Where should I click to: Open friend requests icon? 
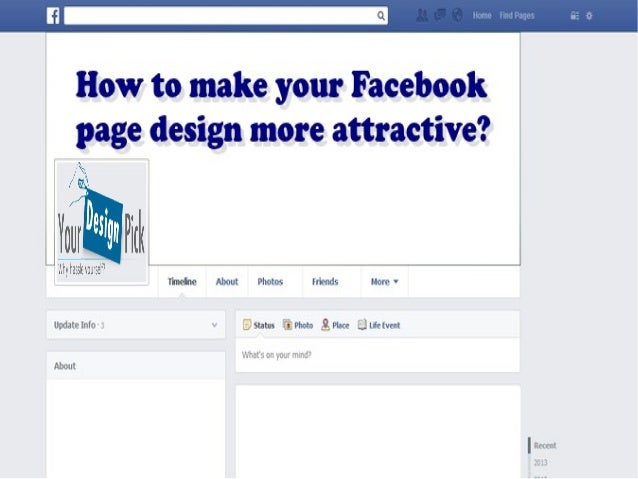422,15
